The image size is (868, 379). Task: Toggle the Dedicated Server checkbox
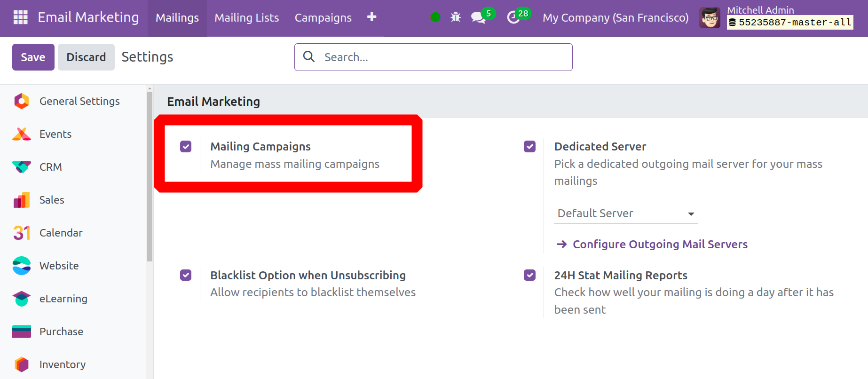(x=529, y=147)
